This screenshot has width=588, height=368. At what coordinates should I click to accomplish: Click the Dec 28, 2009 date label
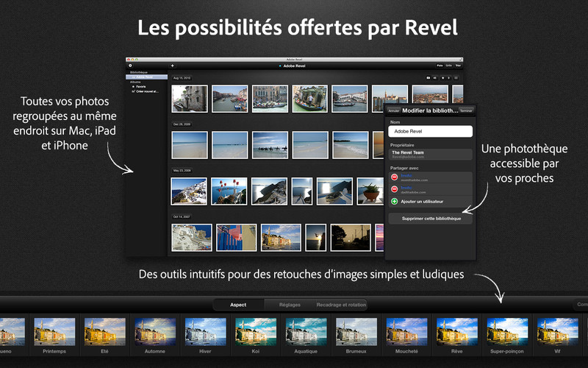click(182, 124)
